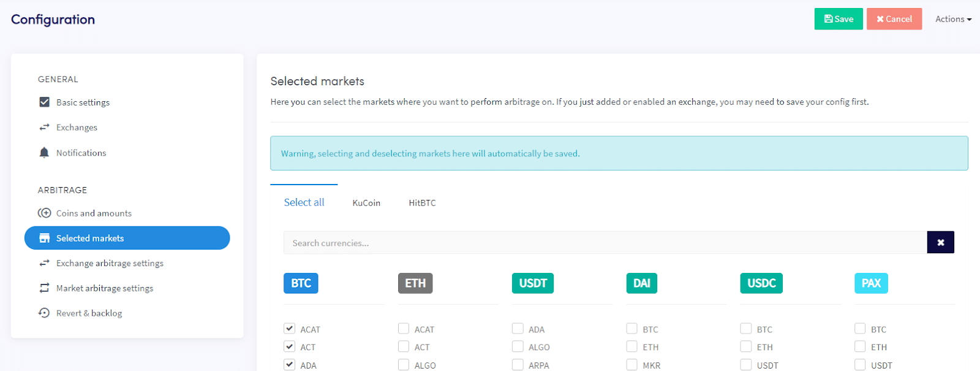This screenshot has height=371, width=980.
Task: Click the Configuration page title
Action: click(x=53, y=20)
